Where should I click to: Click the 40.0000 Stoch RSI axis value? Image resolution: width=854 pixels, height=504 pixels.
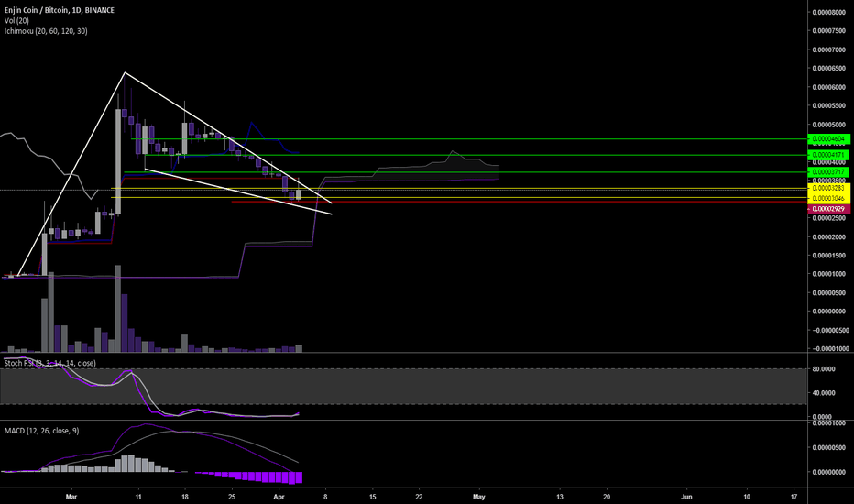click(823, 393)
